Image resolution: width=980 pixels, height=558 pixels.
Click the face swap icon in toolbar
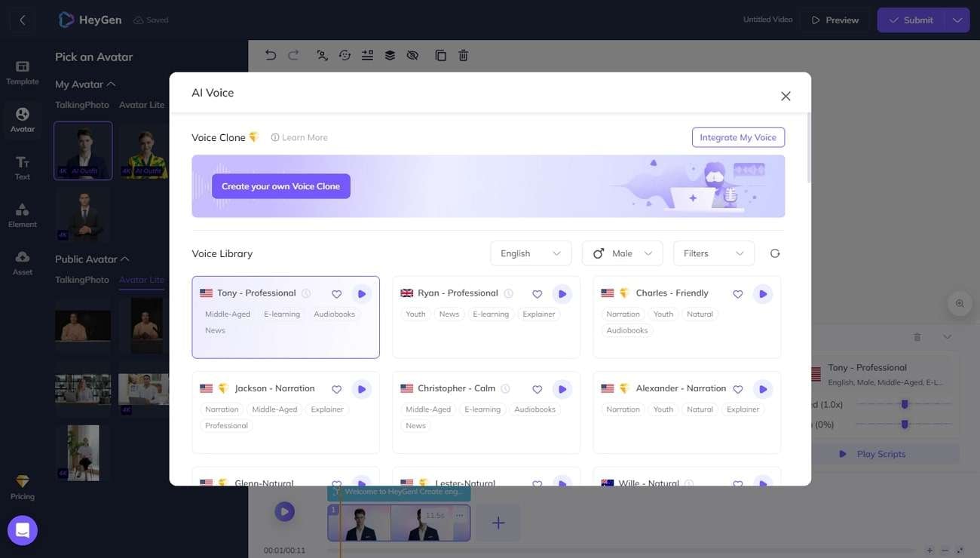[x=345, y=55]
